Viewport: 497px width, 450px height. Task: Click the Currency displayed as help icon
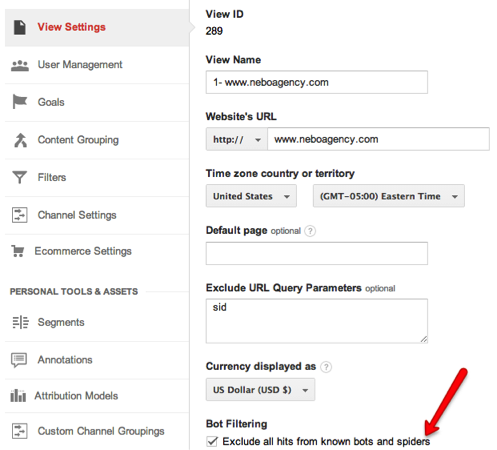tap(326, 367)
